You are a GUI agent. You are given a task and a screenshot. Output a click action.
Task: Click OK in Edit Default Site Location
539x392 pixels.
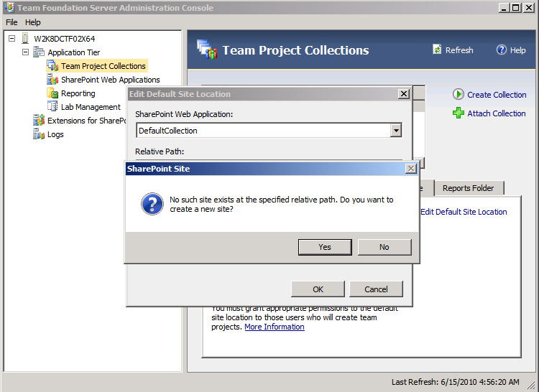[318, 289]
